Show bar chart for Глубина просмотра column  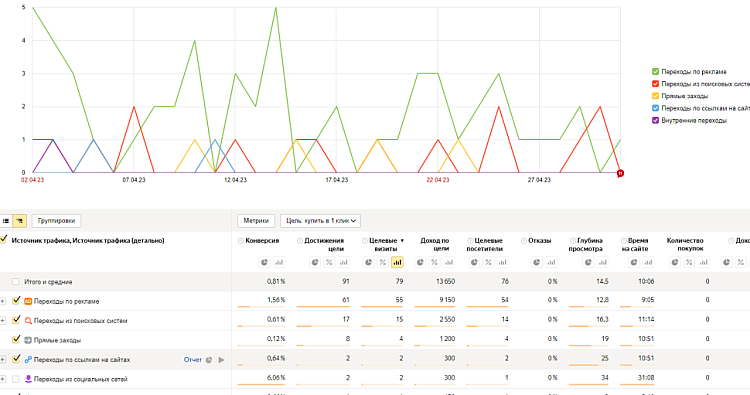click(603, 262)
